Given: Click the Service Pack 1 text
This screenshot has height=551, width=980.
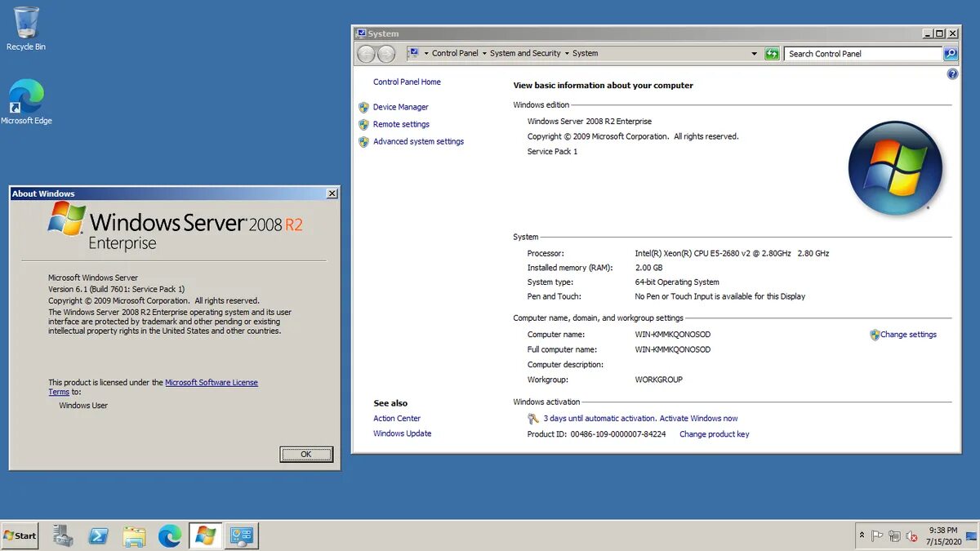Looking at the screenshot, I should [x=552, y=152].
